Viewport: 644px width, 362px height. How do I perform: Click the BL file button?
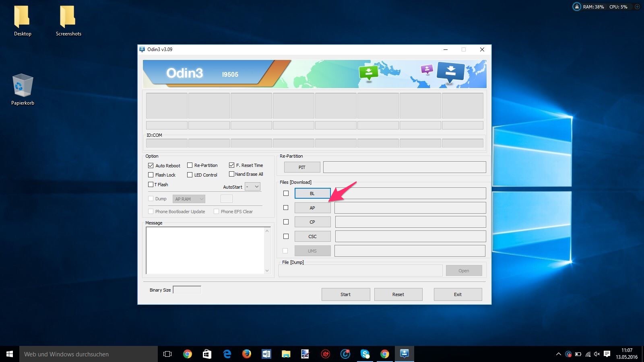point(312,193)
